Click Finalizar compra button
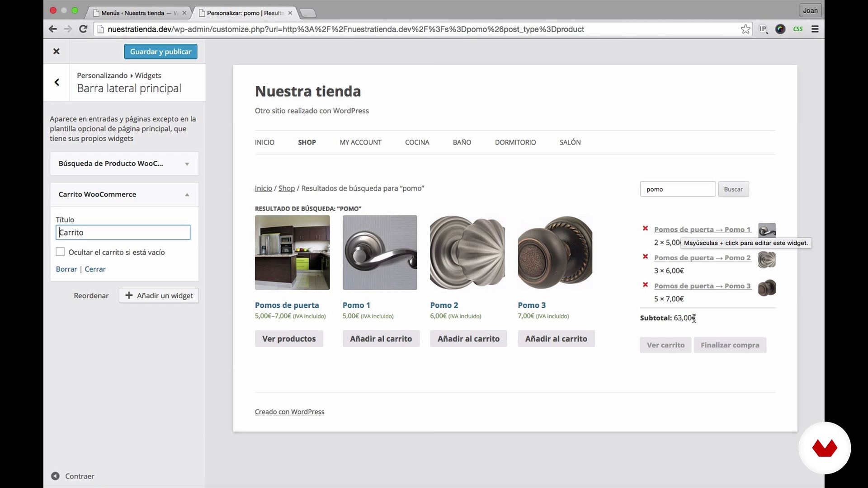 (x=730, y=345)
